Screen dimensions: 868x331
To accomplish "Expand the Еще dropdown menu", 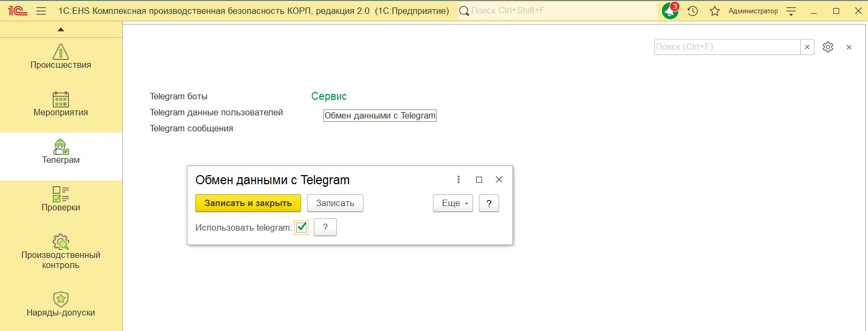I will (453, 203).
